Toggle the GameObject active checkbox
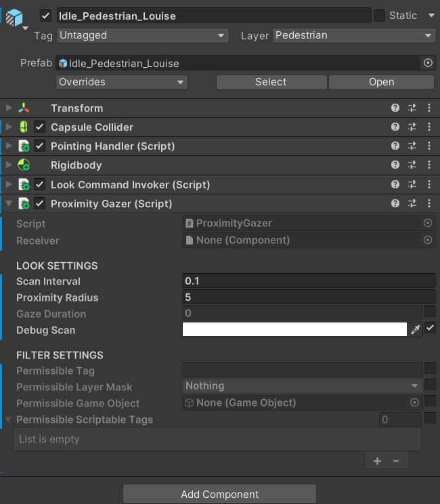This screenshot has height=504, width=440. coord(45,16)
